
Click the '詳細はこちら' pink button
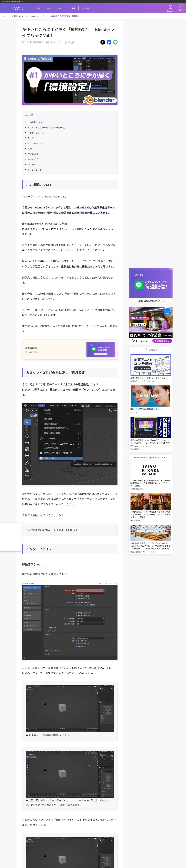coord(162,341)
